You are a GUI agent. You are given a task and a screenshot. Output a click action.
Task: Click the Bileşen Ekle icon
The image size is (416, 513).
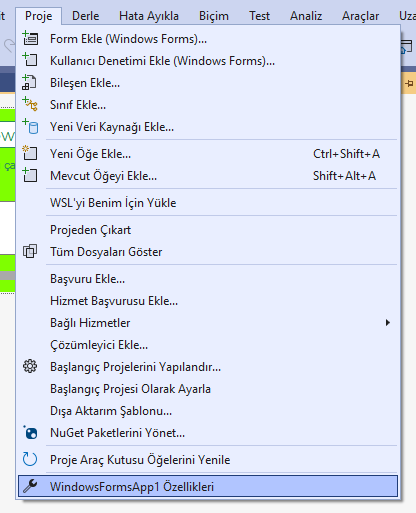click(x=29, y=82)
